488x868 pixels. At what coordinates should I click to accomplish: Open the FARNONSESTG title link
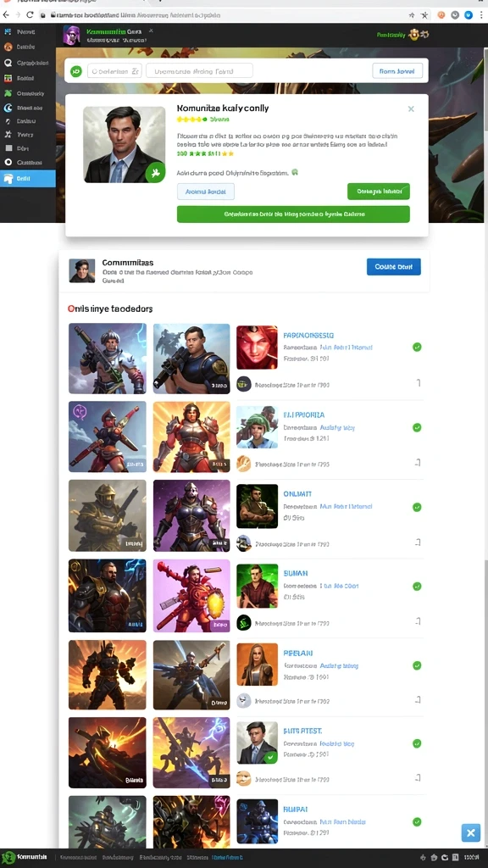pyautogui.click(x=308, y=336)
